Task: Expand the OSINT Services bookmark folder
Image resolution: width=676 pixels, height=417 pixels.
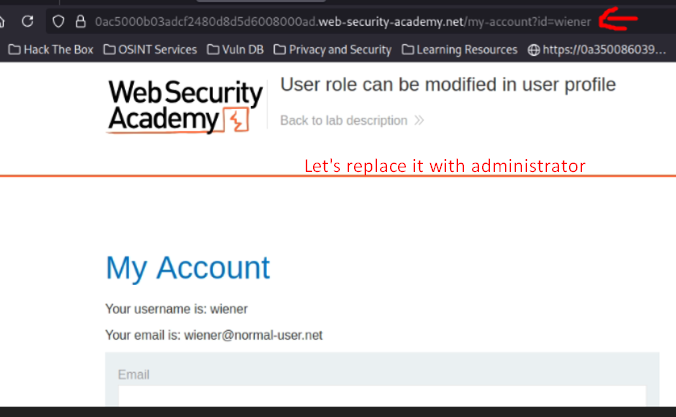Action: (150, 50)
